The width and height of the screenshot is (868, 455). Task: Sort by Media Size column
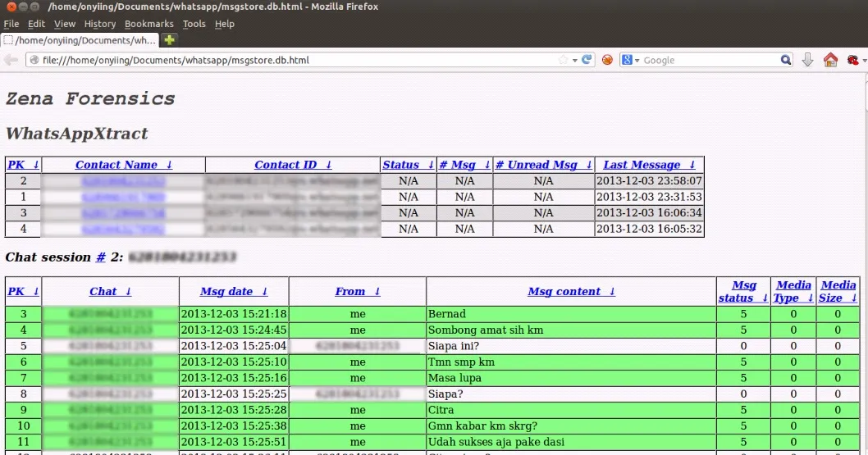tap(838, 291)
